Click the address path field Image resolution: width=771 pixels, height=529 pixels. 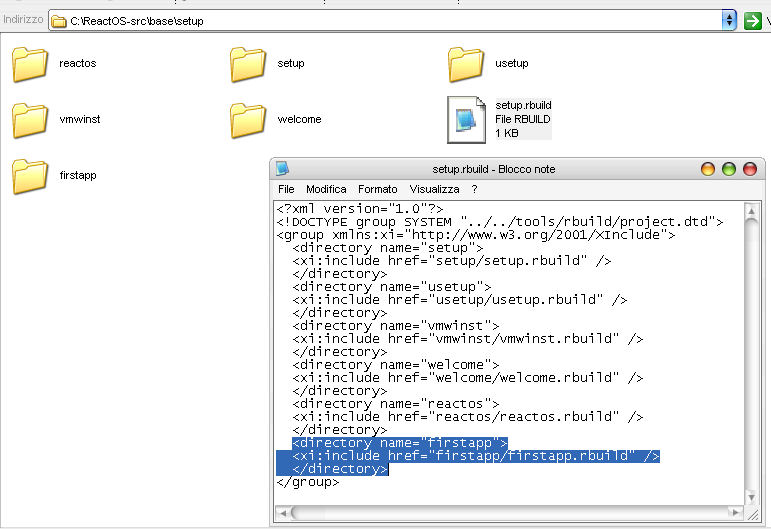pyautogui.click(x=392, y=21)
